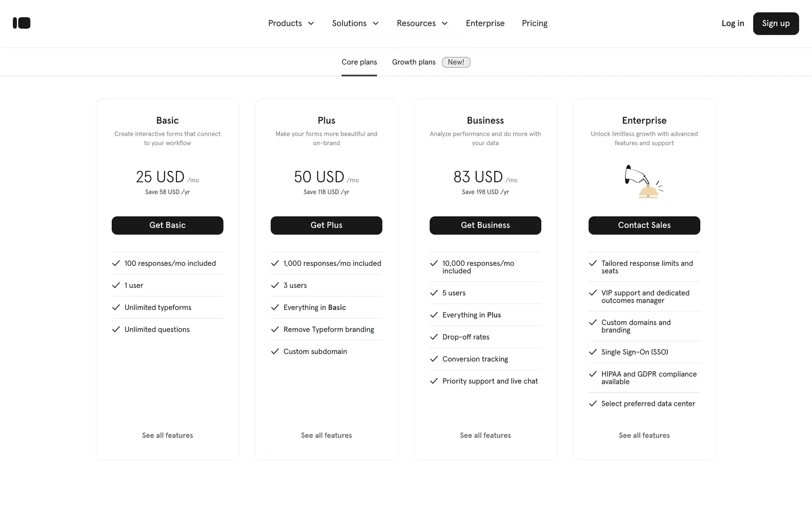
Task: Open the Solutions dropdown chevron
Action: pyautogui.click(x=376, y=23)
